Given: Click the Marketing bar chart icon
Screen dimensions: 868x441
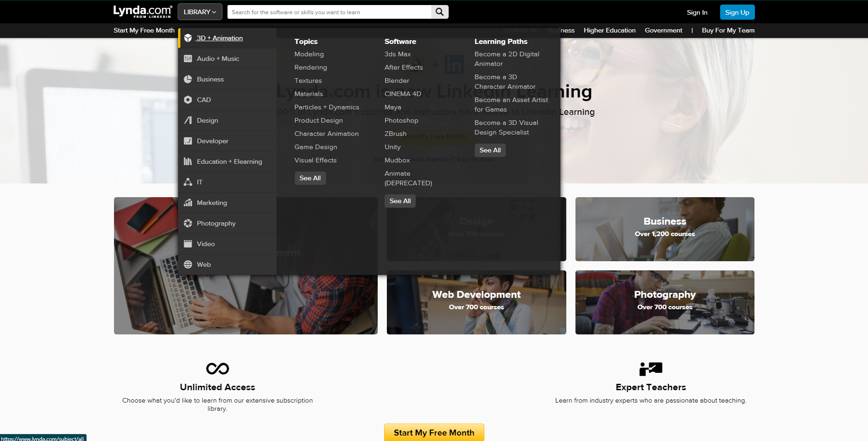Looking at the screenshot, I should pyautogui.click(x=188, y=203).
